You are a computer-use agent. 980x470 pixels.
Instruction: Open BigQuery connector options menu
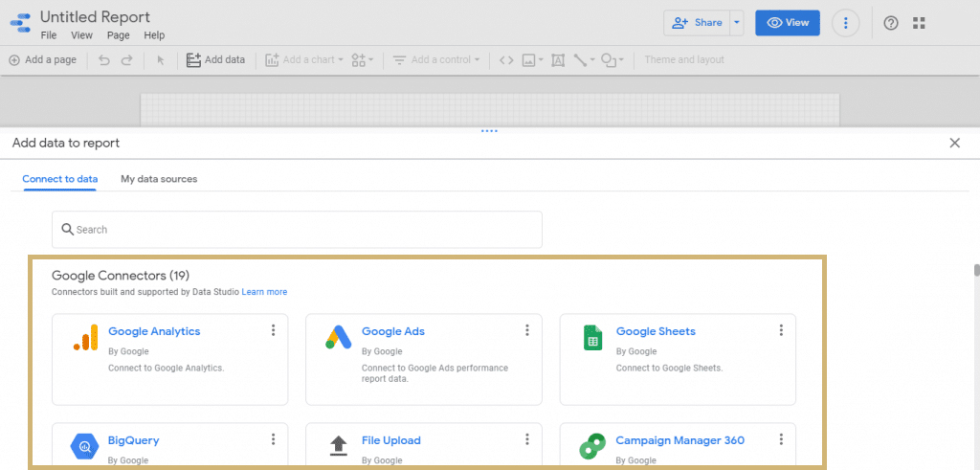tap(273, 439)
